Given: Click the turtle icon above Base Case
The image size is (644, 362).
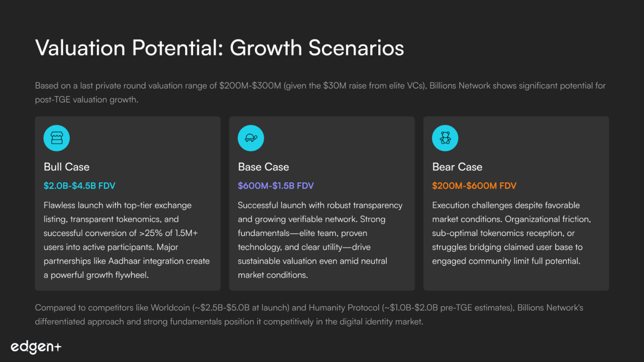Looking at the screenshot, I should [x=251, y=138].
